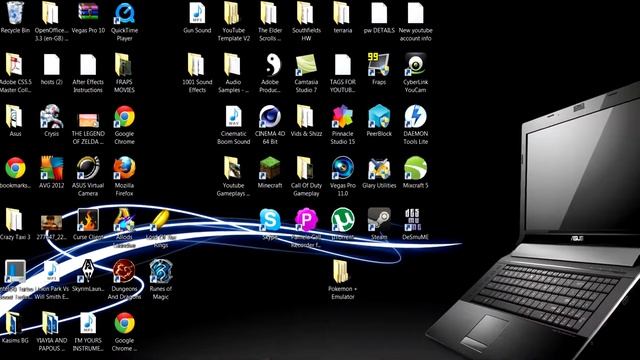
Task: Open the OpenOffice 3.3 folder
Action: pos(51,13)
